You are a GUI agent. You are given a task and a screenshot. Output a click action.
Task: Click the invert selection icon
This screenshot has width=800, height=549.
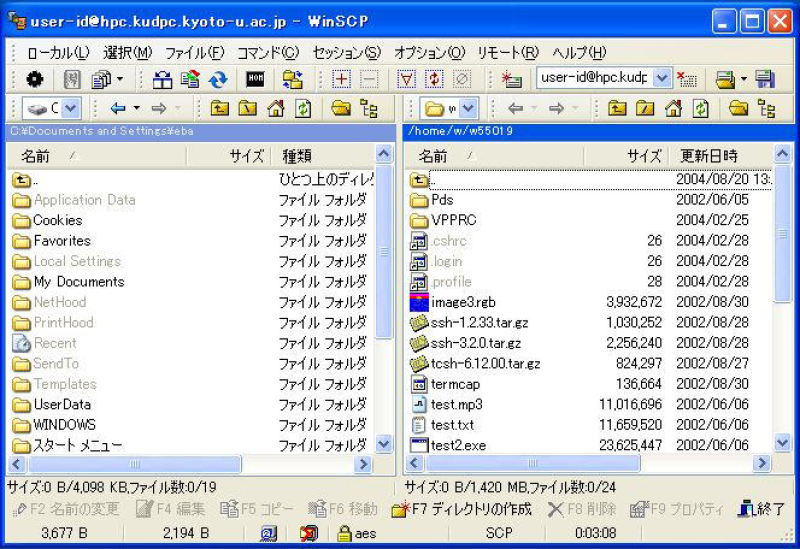434,79
